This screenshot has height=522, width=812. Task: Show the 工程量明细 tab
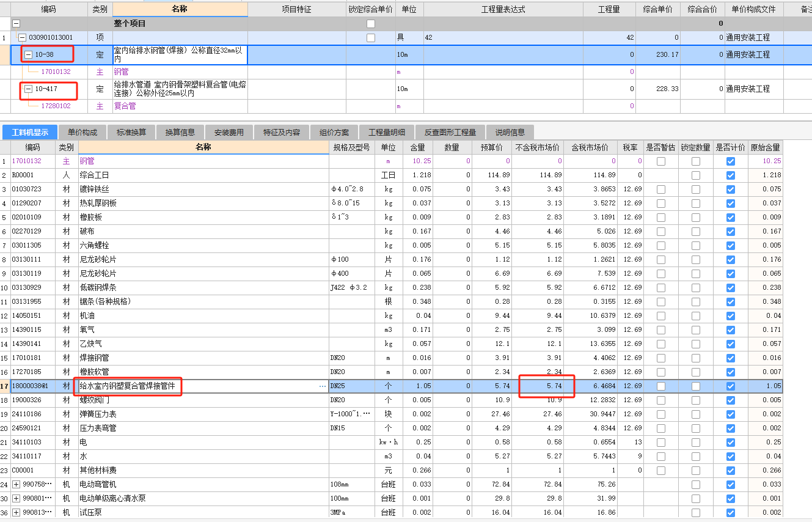click(x=387, y=132)
